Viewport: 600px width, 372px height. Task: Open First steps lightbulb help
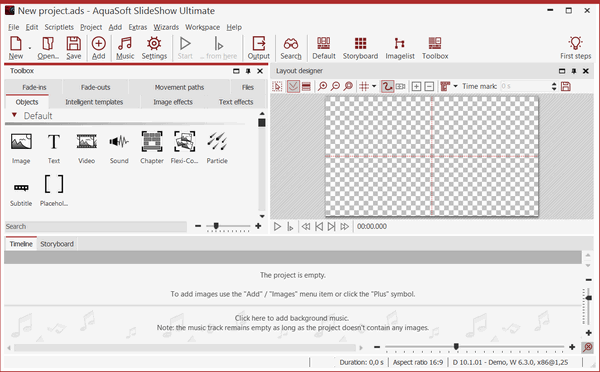coord(576,48)
